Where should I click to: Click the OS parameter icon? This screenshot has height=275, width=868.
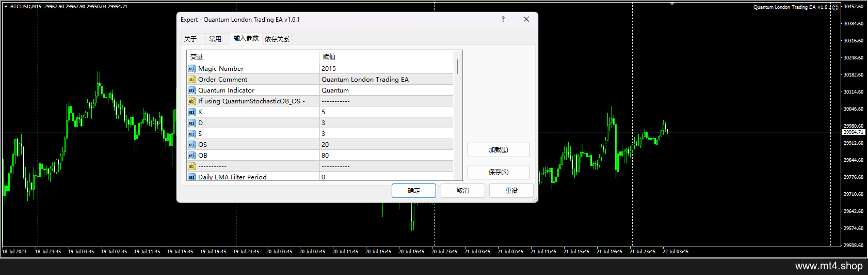(x=191, y=145)
